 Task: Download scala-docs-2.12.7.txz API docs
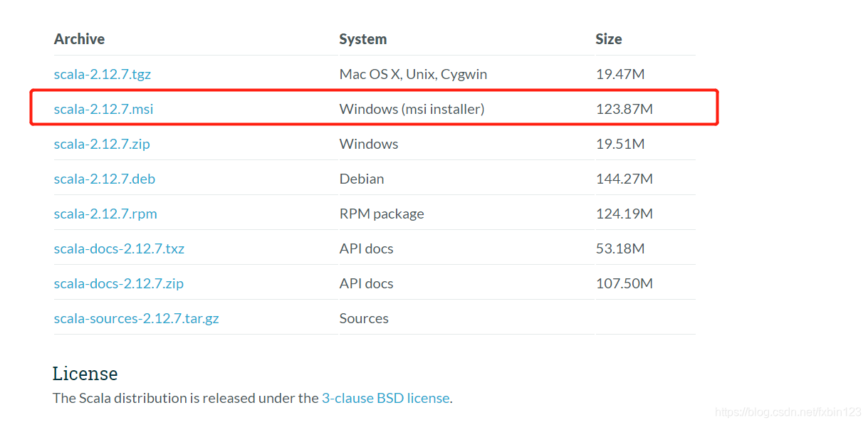tap(119, 248)
